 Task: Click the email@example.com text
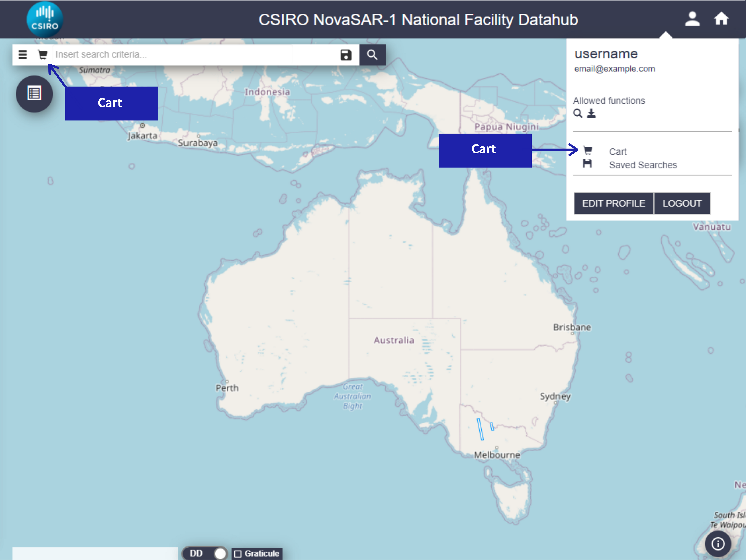coord(614,69)
